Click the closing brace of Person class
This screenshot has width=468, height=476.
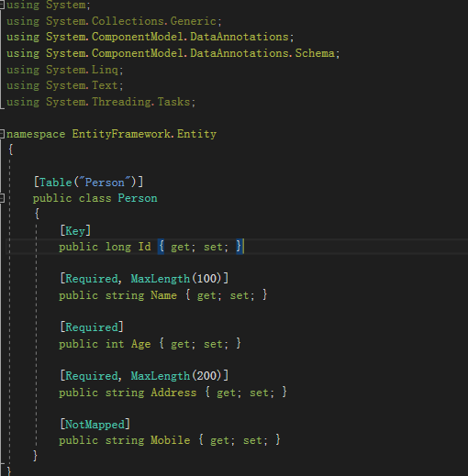pyautogui.click(x=35, y=456)
